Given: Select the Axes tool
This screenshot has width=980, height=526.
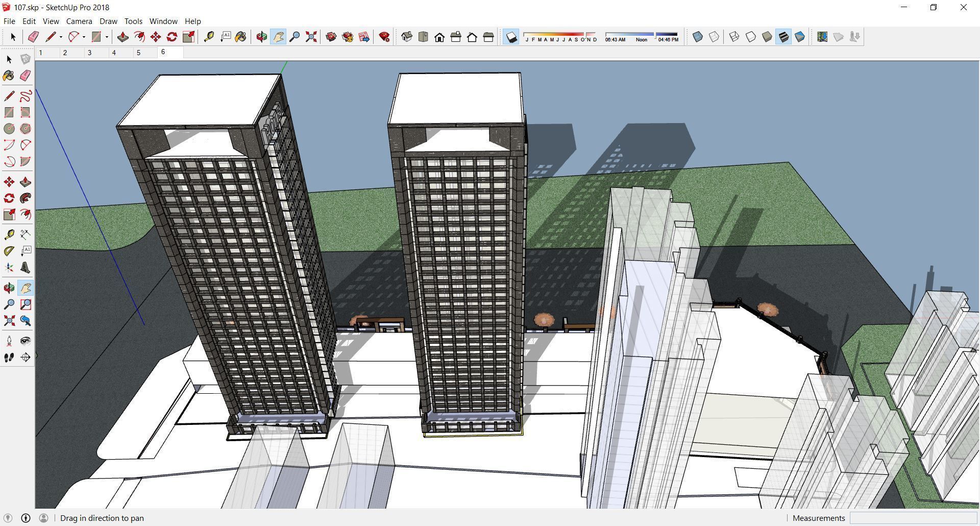Looking at the screenshot, I should coord(9,267).
